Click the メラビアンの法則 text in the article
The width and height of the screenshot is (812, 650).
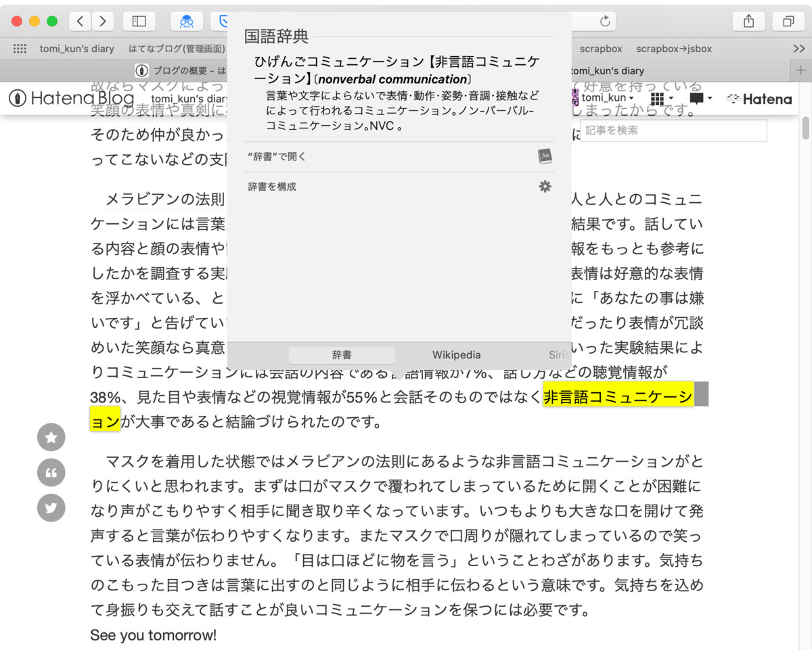click(164, 200)
